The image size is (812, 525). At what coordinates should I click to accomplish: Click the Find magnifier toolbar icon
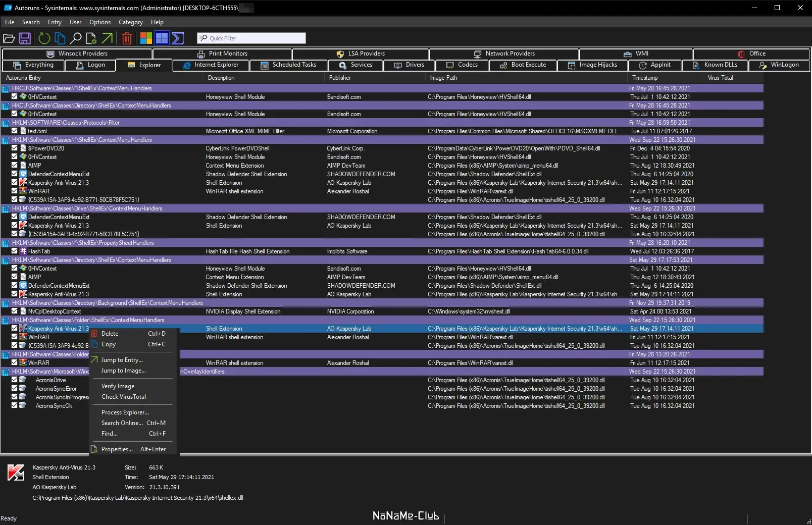pos(76,38)
